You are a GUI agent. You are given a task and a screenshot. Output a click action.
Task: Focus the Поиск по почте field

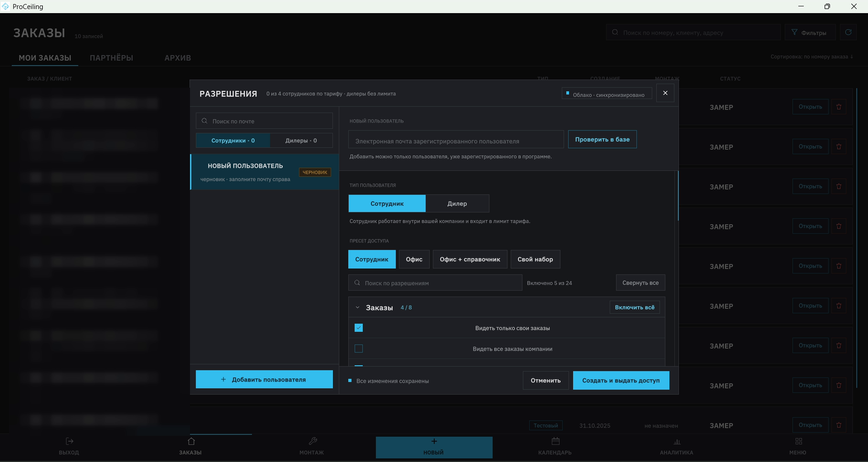264,121
